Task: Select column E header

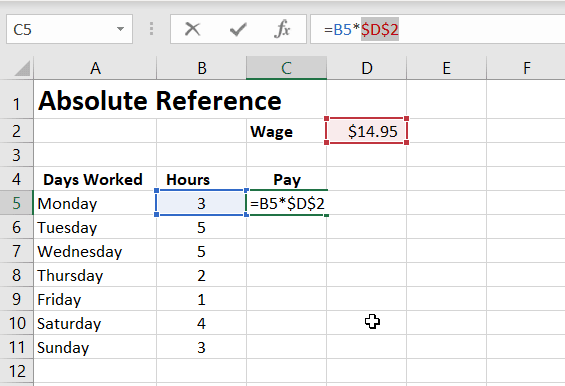Action: [x=446, y=68]
